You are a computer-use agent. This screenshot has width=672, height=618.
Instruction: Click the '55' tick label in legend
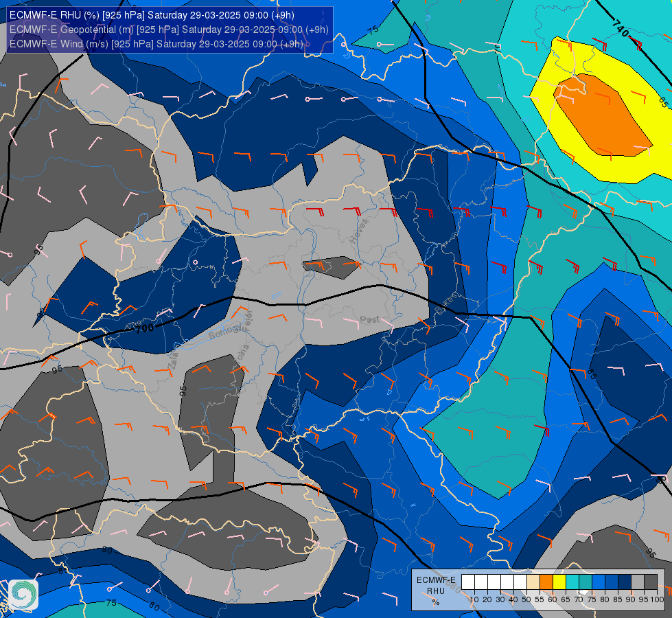pos(540,599)
